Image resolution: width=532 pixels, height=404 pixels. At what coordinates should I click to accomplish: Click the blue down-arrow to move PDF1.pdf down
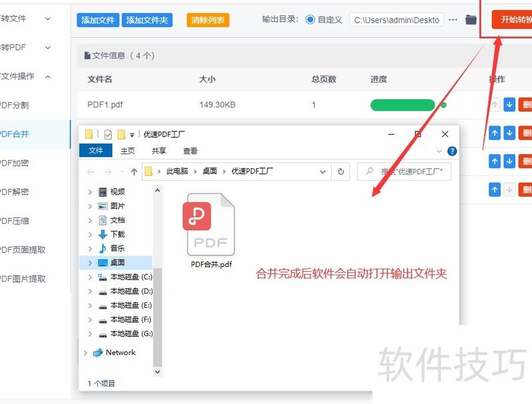(509, 104)
